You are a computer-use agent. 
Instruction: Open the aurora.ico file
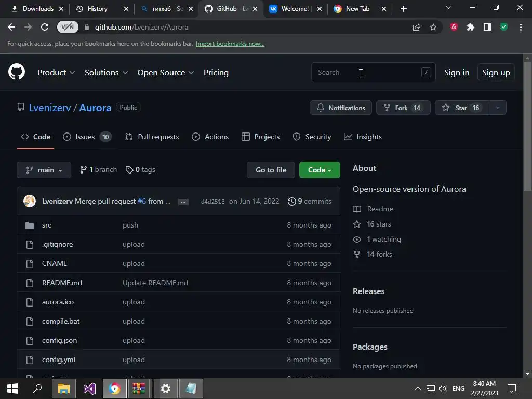coord(58,302)
